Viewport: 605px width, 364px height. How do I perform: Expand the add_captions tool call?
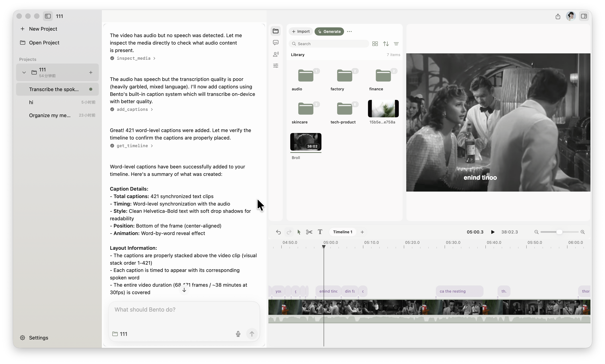click(132, 109)
